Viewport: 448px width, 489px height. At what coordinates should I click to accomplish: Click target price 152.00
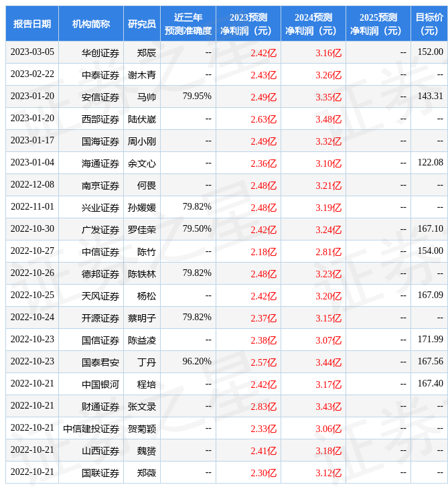(x=430, y=52)
